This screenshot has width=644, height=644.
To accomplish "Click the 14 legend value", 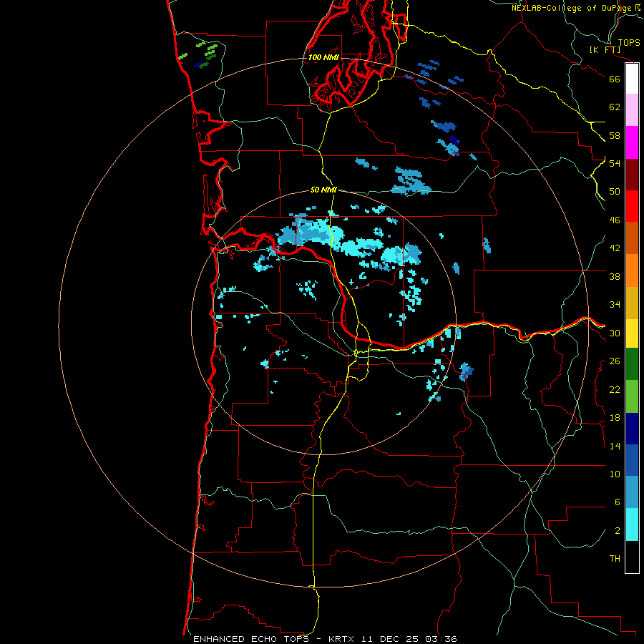I will coord(615,446).
